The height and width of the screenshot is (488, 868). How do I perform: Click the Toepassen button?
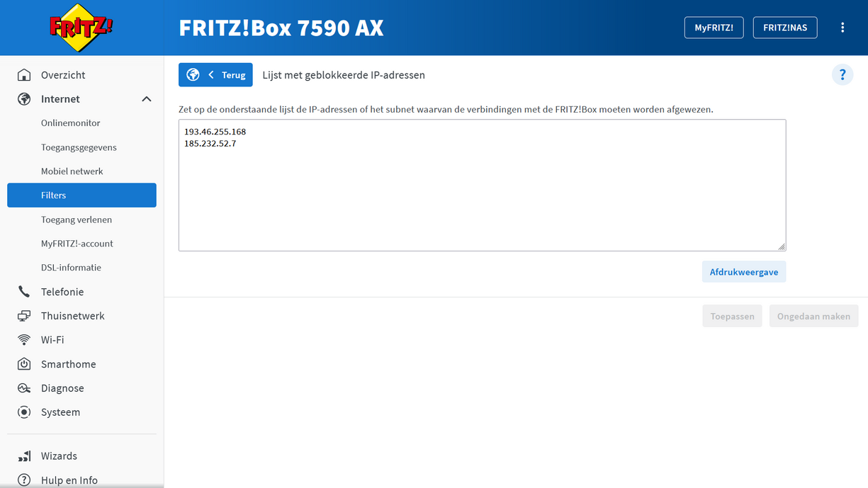click(x=733, y=316)
